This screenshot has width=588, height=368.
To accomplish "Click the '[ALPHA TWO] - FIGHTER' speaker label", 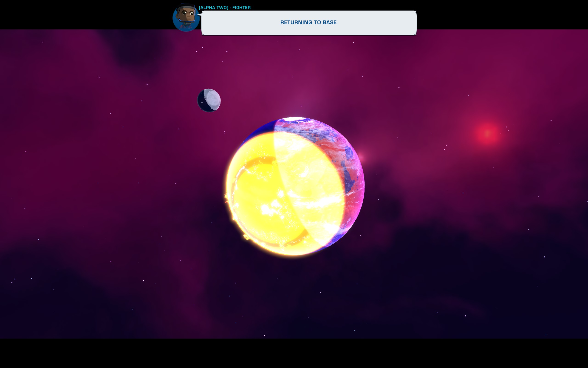I will (225, 8).
